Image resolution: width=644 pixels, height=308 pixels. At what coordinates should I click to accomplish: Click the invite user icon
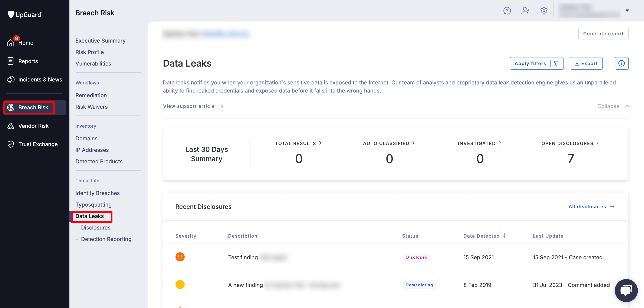(525, 11)
